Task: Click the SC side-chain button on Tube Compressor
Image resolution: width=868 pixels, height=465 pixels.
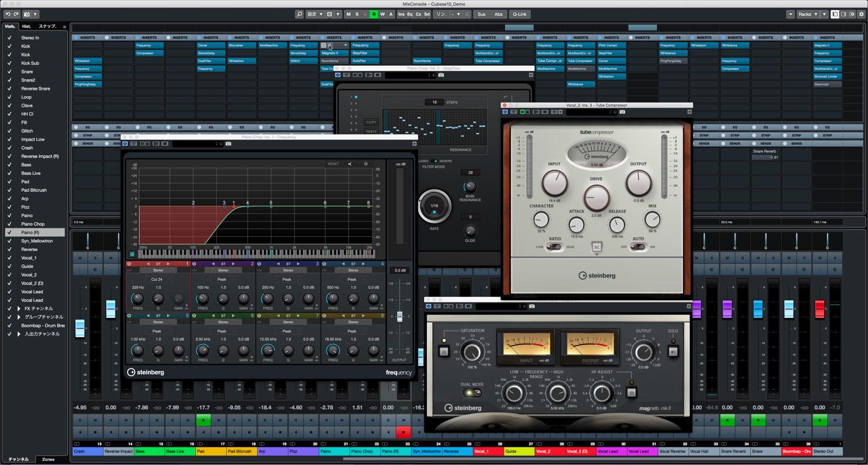Action: [597, 247]
